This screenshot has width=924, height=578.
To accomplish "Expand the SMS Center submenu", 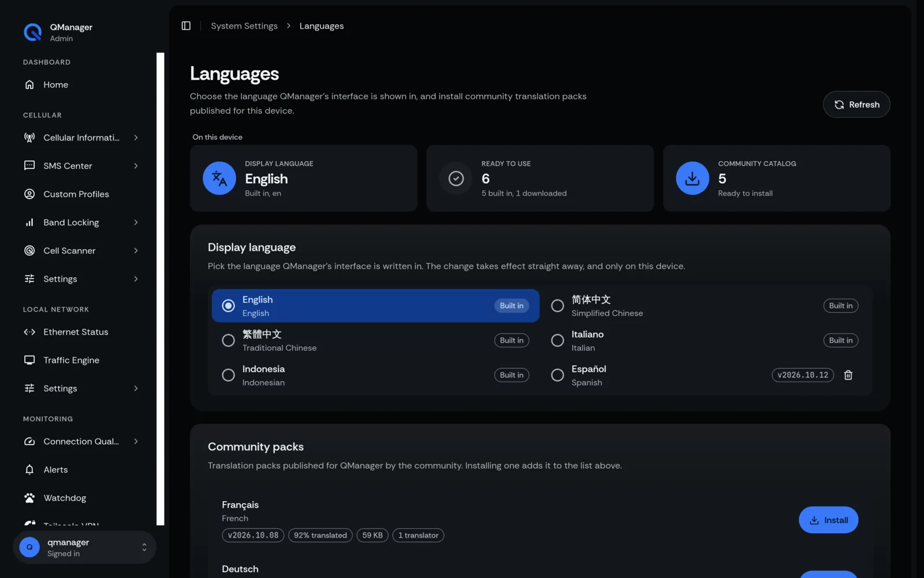I will 136,166.
